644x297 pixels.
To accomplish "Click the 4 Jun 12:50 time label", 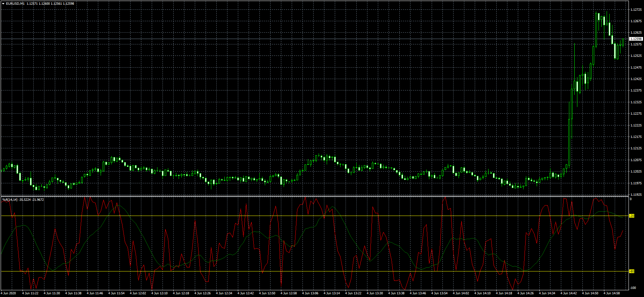I will [x=267, y=293].
